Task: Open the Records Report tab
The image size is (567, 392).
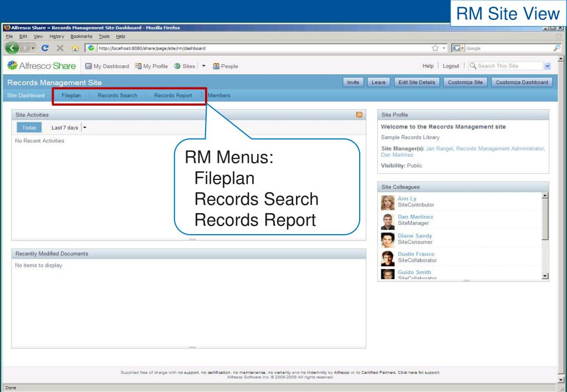Action: tap(173, 95)
